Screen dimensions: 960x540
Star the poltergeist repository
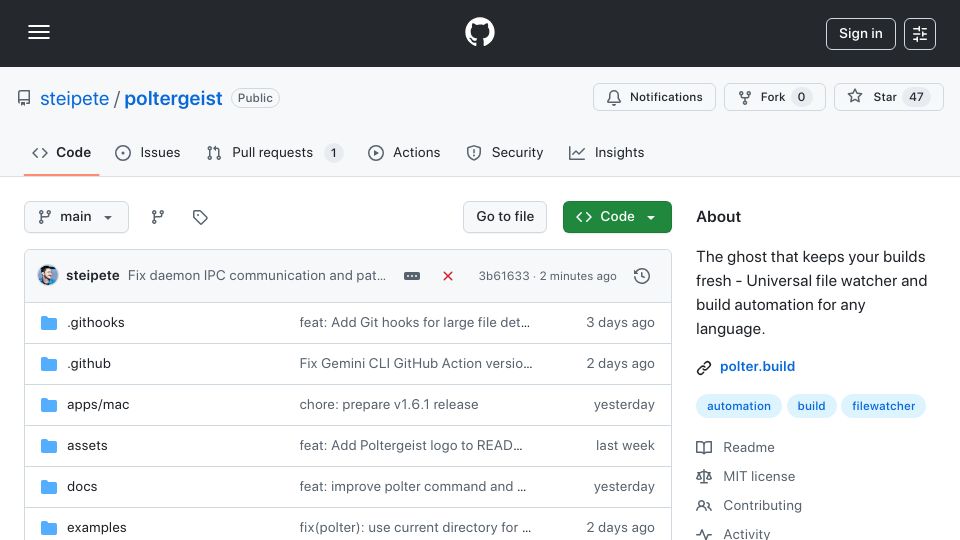[x=888, y=97]
